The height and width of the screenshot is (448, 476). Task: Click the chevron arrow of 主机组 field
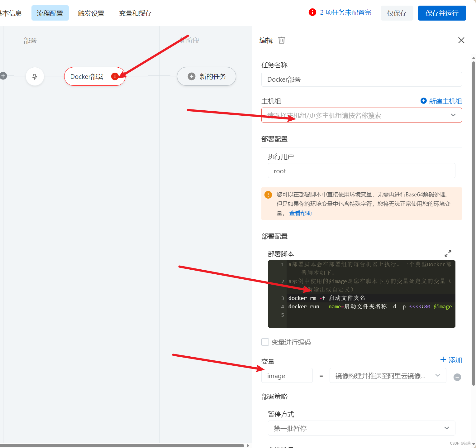(x=453, y=115)
